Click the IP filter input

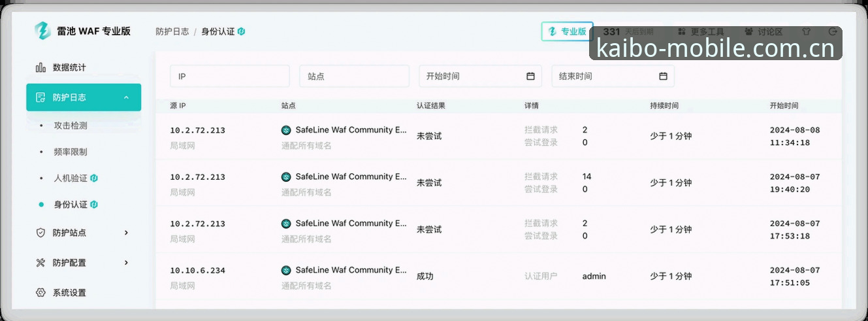pos(230,76)
